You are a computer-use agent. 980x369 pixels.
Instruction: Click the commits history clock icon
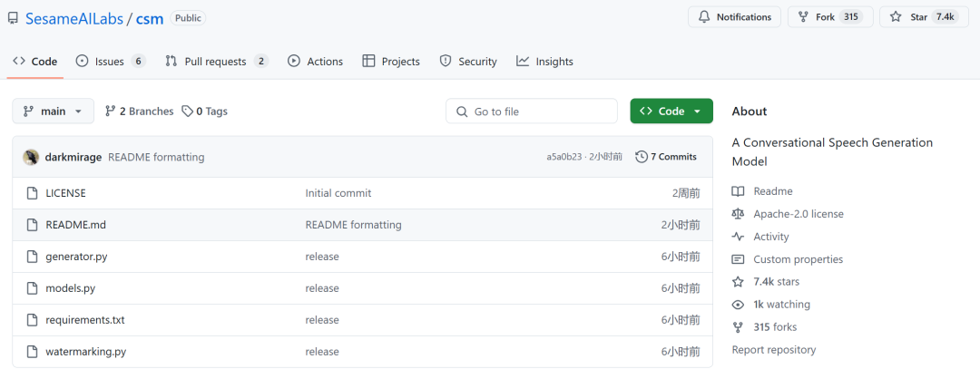click(642, 157)
